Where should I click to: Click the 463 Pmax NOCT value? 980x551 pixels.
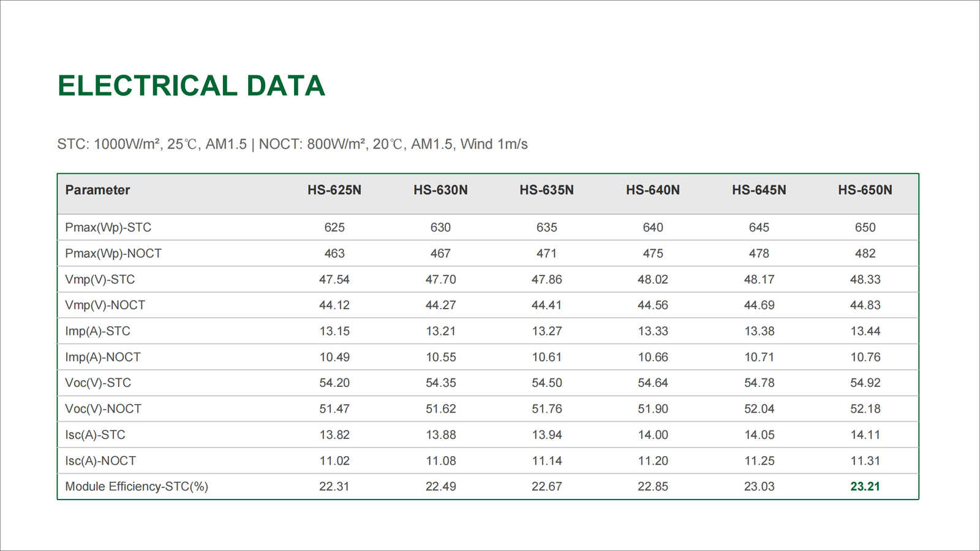click(334, 253)
